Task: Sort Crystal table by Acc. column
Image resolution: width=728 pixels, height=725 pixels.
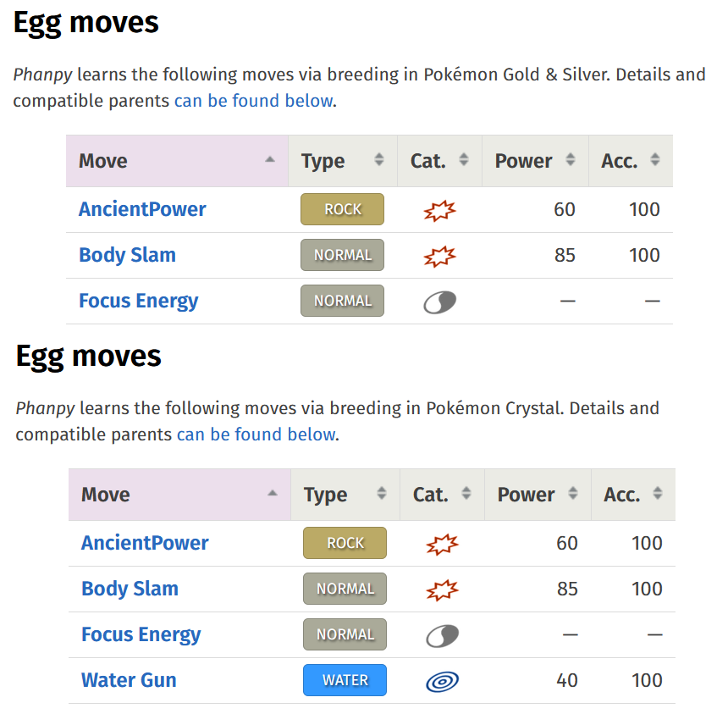Action: (x=631, y=495)
